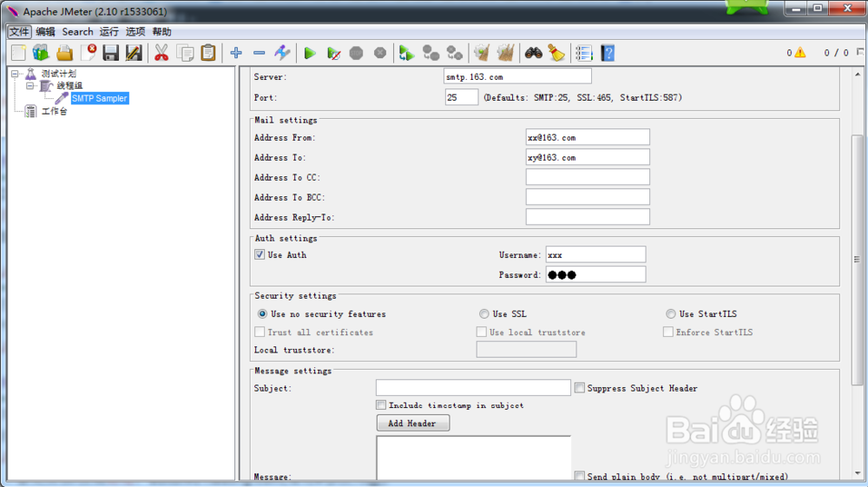Expand all tree nodes with plus icon

(236, 53)
